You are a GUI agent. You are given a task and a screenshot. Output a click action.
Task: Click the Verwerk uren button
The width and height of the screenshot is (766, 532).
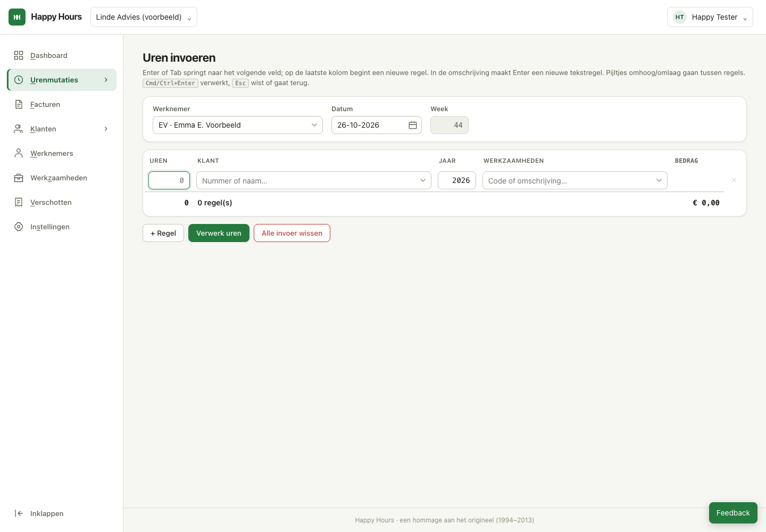(219, 233)
